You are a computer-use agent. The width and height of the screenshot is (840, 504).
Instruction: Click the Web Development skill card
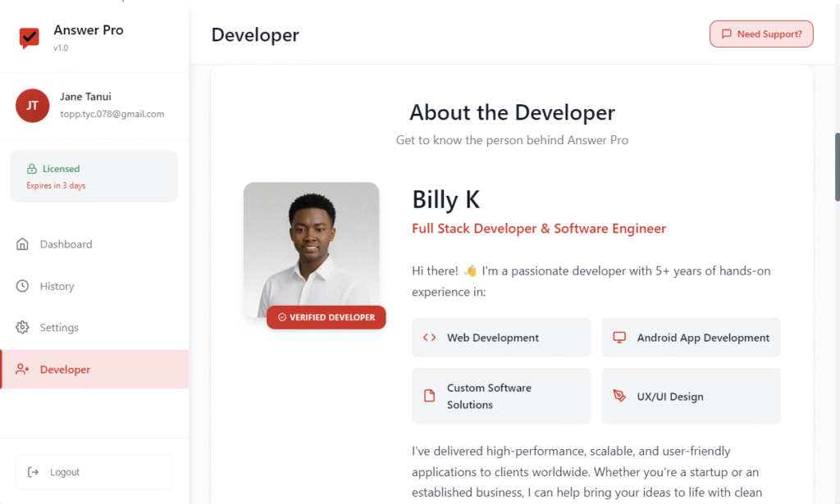coord(501,338)
